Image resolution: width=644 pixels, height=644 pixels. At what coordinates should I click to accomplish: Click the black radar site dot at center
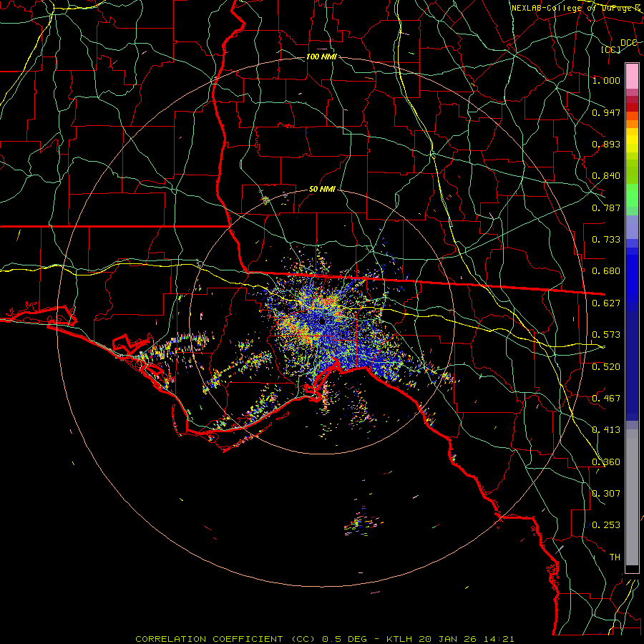(322, 321)
